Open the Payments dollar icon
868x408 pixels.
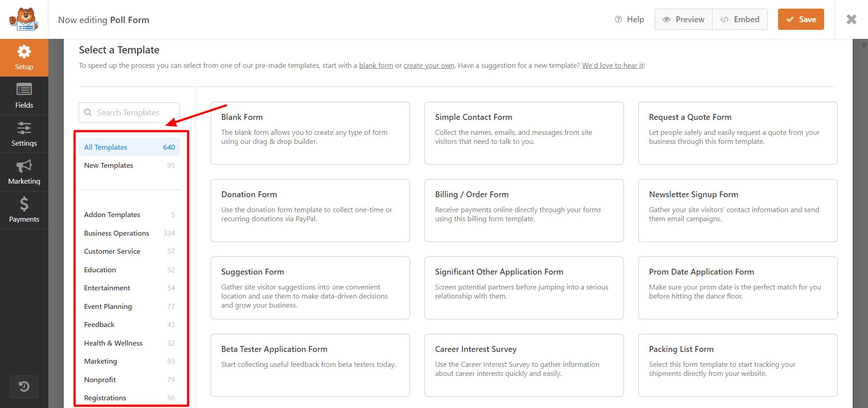tap(24, 204)
